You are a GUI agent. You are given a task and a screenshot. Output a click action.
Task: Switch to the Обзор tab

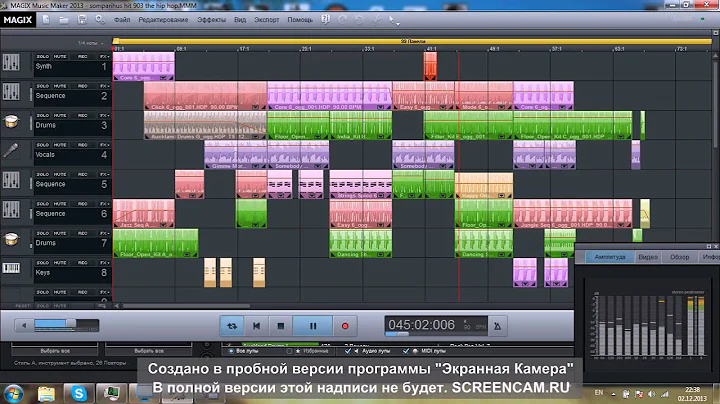(x=679, y=257)
